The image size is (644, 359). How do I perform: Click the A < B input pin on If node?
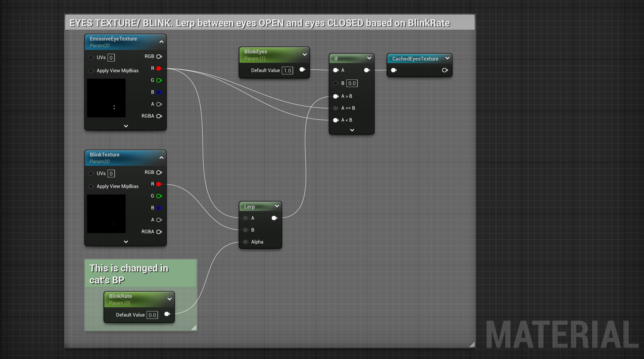(x=336, y=120)
